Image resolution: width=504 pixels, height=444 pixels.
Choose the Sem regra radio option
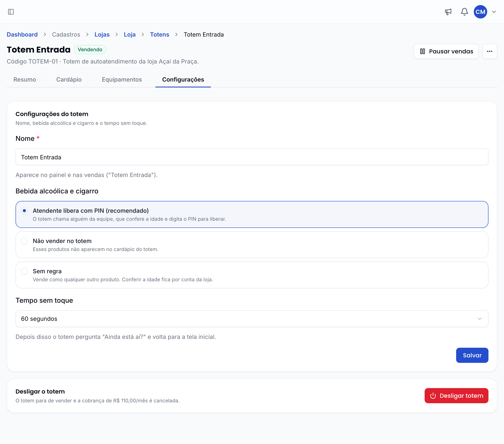(252, 275)
